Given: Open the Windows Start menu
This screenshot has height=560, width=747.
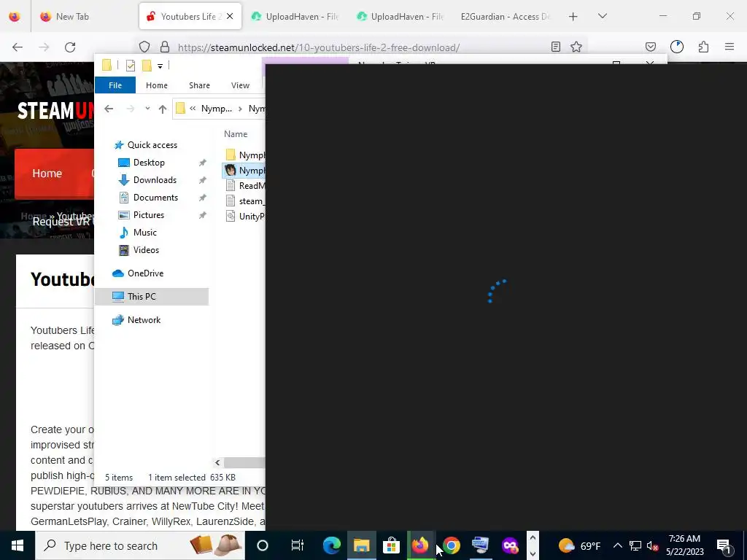Looking at the screenshot, I should click(x=18, y=545).
